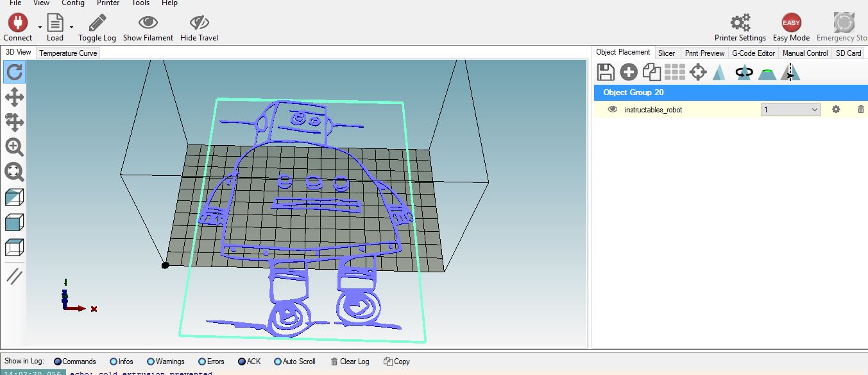The width and height of the screenshot is (868, 375).
Task: Select the Zoom view tool
Action: 14,147
